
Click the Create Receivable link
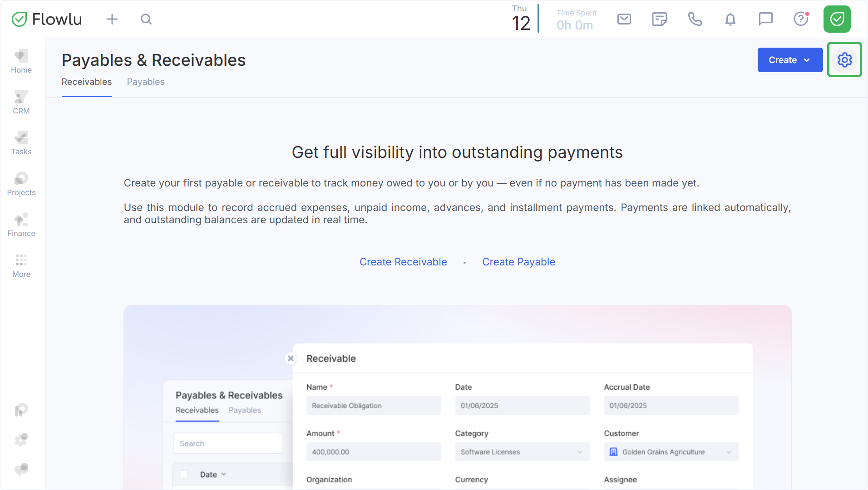click(403, 262)
